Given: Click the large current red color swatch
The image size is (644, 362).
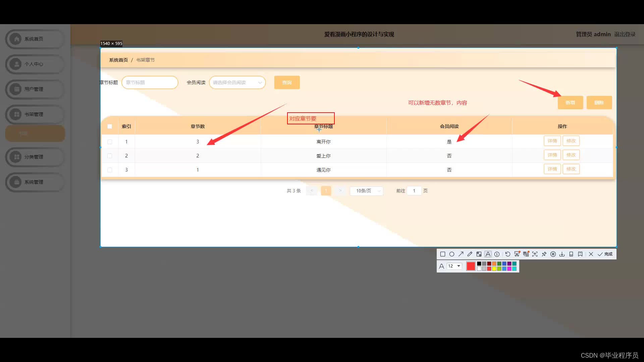Looking at the screenshot, I should (x=471, y=266).
